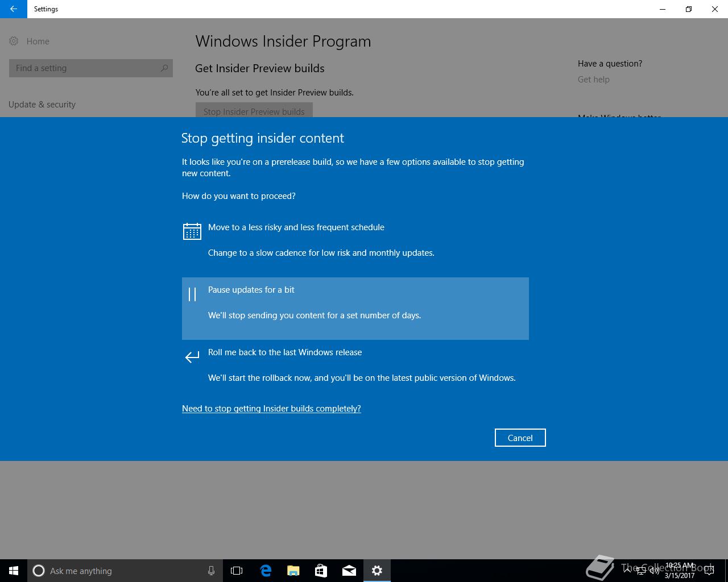Click How do you want to proceed? text
Image resolution: width=728 pixels, height=582 pixels.
click(239, 196)
